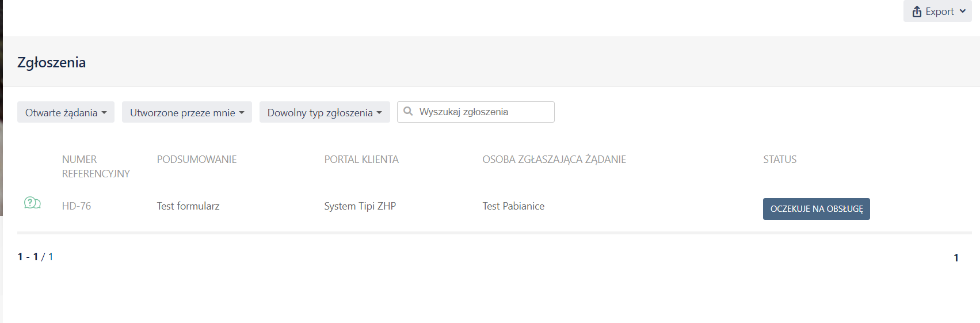980x323 pixels.
Task: Click the magnifier icon in the search box
Action: pyautogui.click(x=408, y=111)
